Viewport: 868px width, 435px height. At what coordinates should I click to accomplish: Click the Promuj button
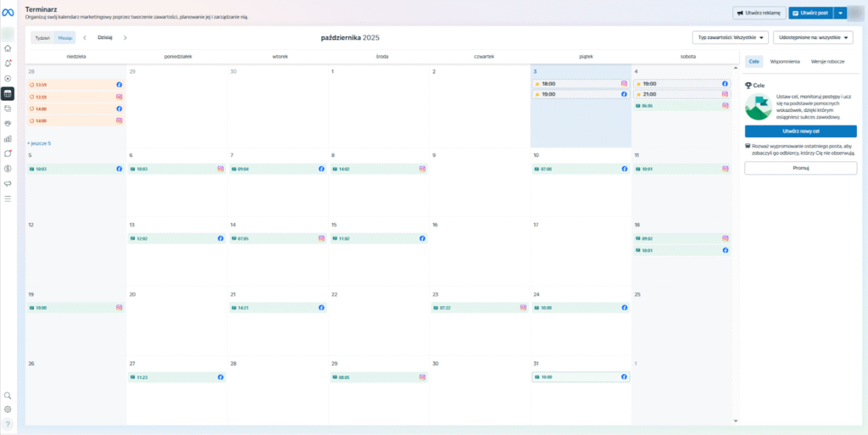(800, 168)
